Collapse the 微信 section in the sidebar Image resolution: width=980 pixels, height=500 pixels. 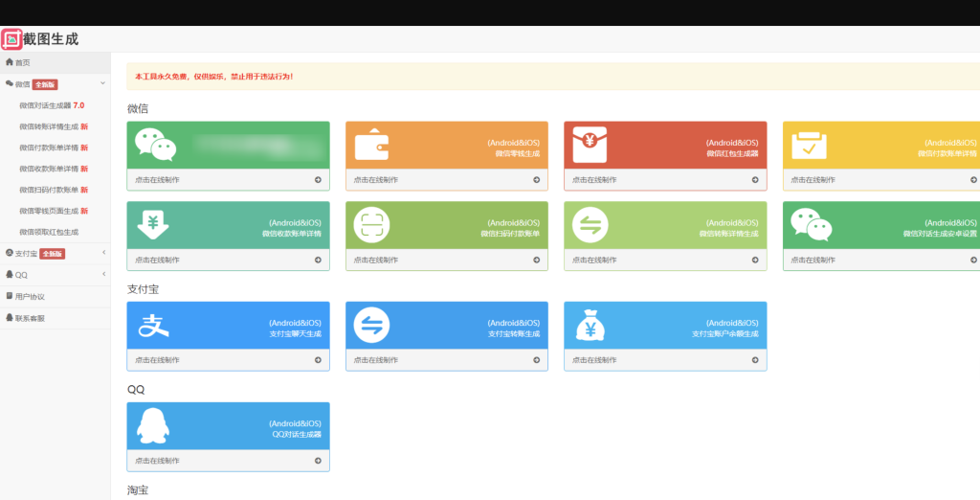point(103,83)
